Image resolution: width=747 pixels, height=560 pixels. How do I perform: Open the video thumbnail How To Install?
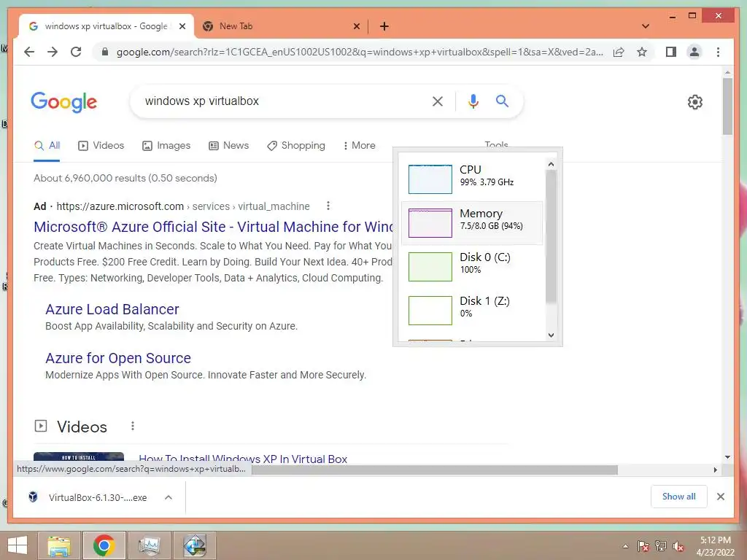click(x=79, y=457)
